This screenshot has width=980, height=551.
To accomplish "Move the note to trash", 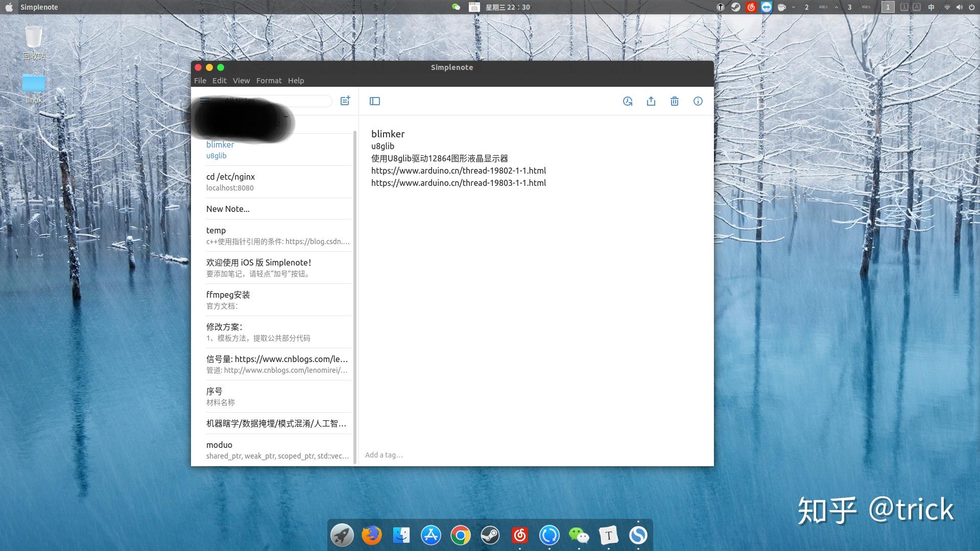I will click(674, 101).
